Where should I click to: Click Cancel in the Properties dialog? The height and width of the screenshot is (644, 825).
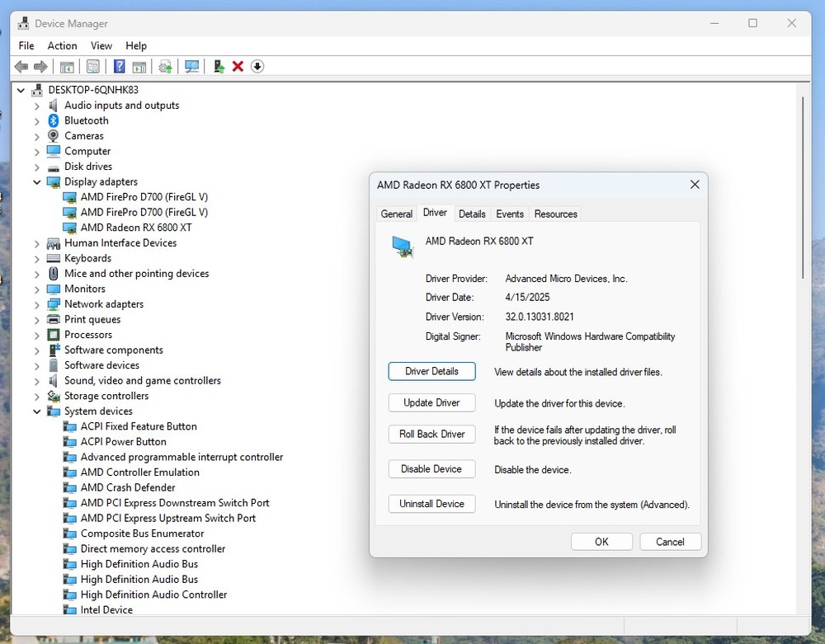[x=670, y=542]
